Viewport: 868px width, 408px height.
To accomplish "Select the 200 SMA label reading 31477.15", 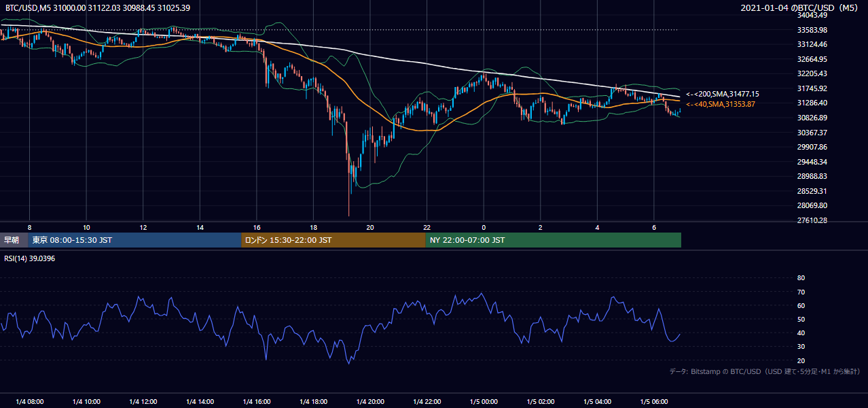I will 722,94.
